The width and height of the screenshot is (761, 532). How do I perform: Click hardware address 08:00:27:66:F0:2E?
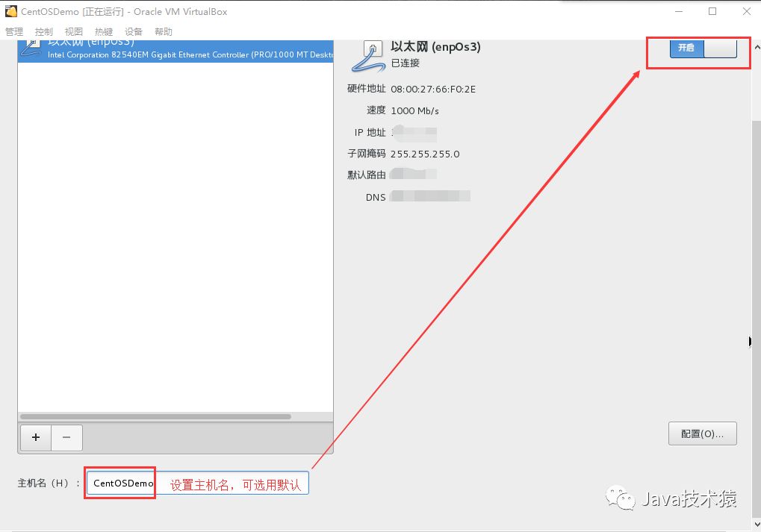(x=433, y=90)
